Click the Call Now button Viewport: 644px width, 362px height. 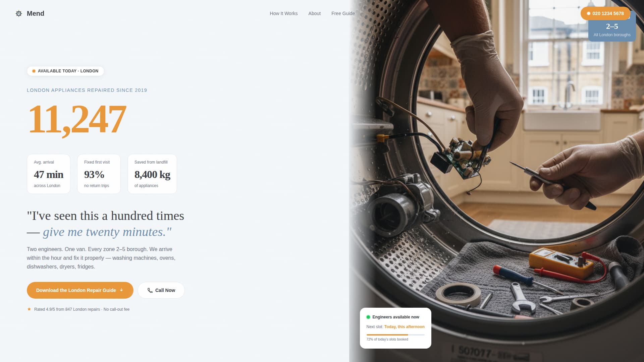(161, 290)
